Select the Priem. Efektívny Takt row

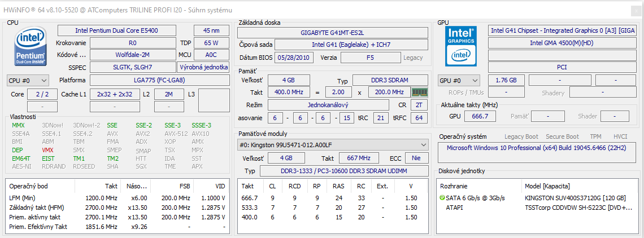[118, 227]
